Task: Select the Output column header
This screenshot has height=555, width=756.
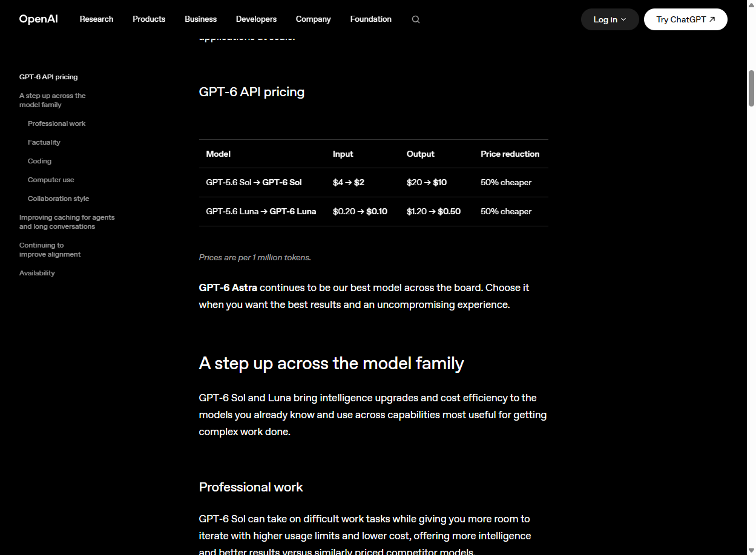Action: [x=421, y=154]
